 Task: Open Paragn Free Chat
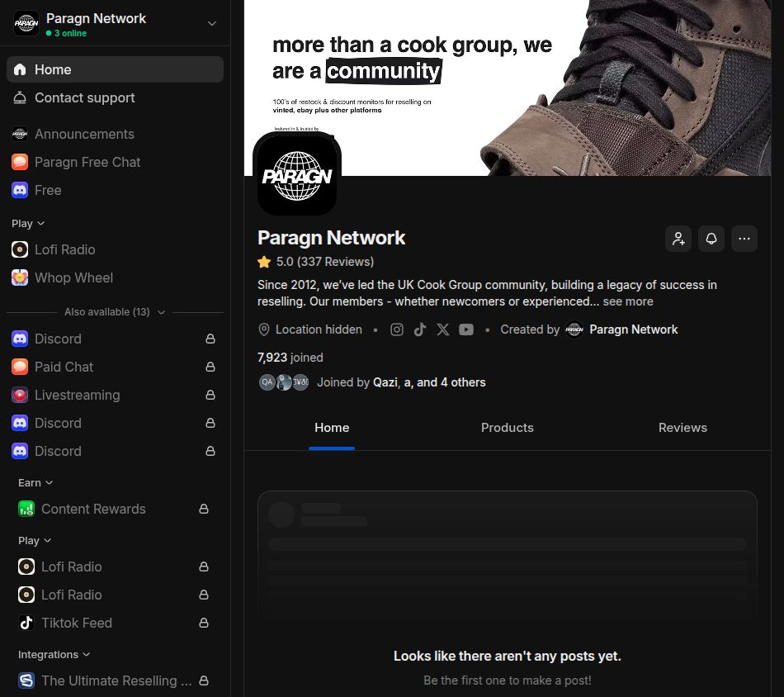(115, 162)
